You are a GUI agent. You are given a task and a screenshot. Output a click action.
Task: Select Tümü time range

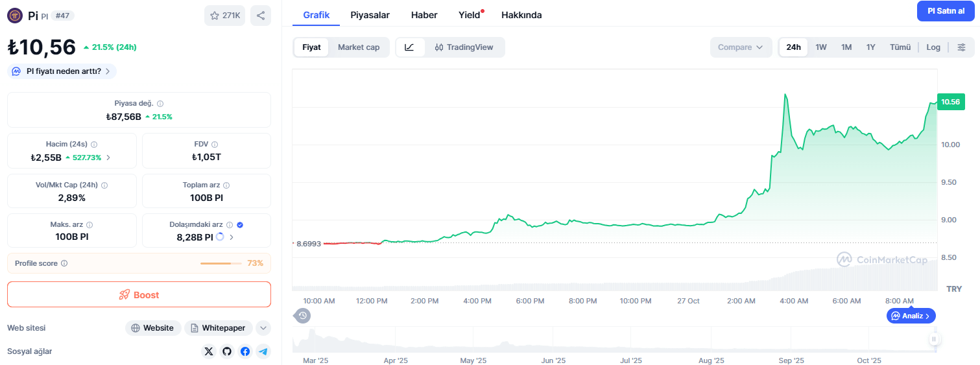[x=900, y=47]
